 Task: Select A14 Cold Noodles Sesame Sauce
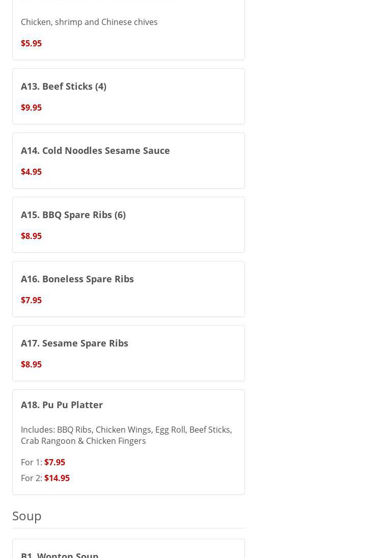(95, 150)
